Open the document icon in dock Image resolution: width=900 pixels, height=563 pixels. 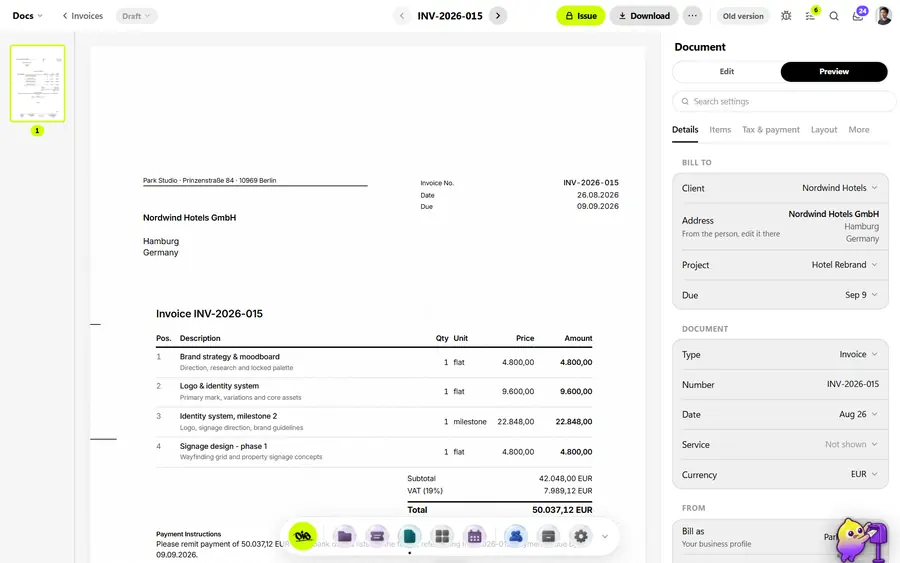[409, 536]
